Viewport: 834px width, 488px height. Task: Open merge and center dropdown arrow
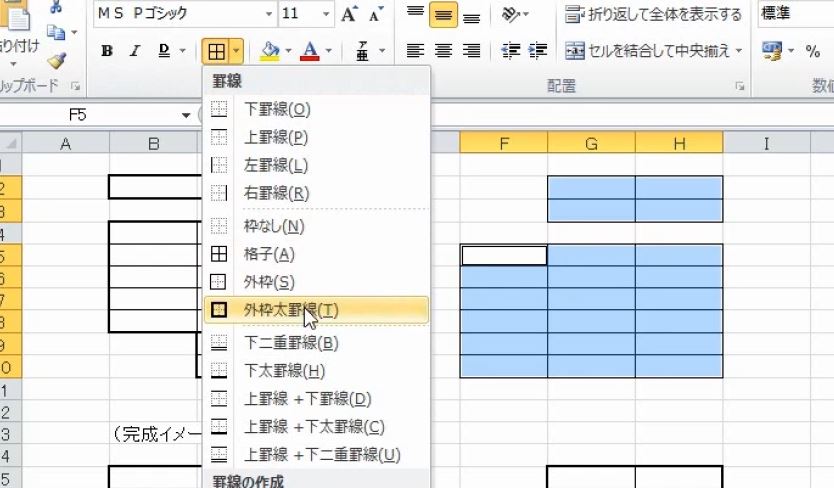(x=739, y=51)
